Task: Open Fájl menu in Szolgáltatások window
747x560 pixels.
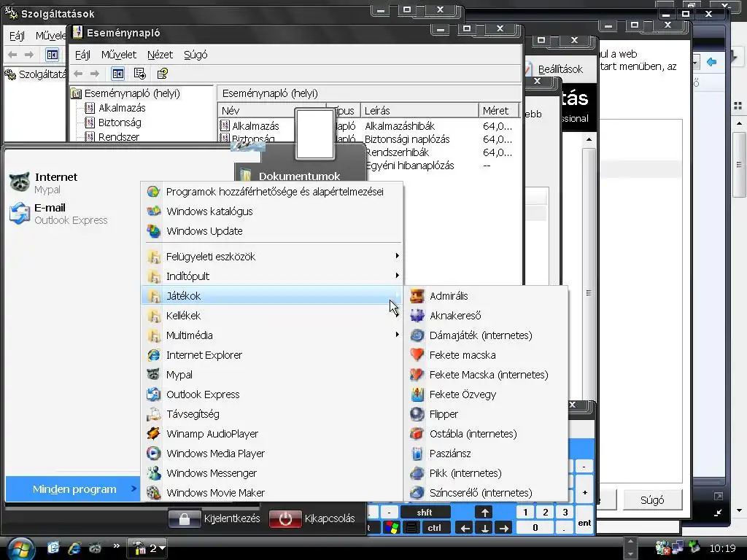Action: [17, 36]
